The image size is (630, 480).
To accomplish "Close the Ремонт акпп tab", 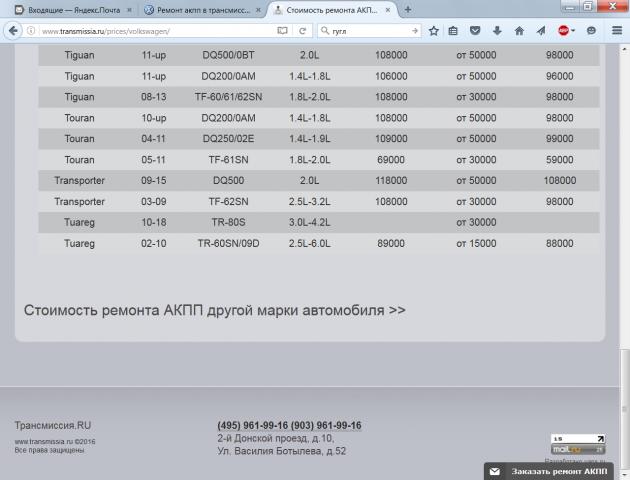I will click(258, 10).
